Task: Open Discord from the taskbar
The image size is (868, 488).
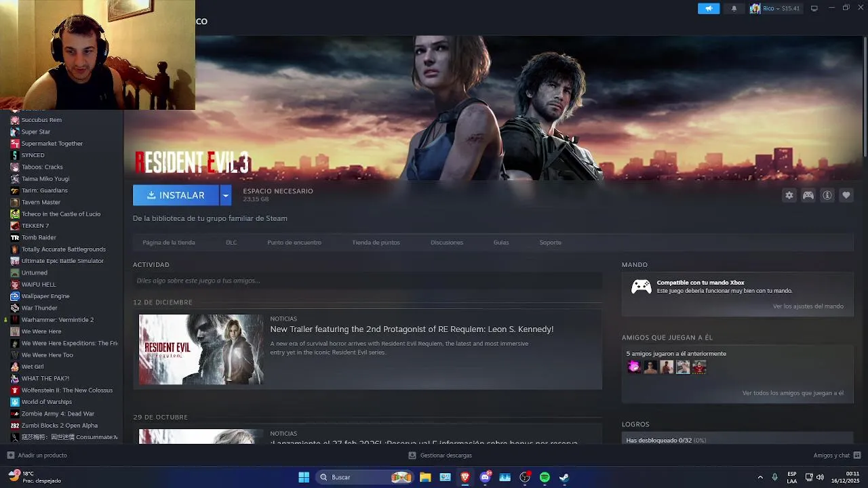Action: (485, 477)
